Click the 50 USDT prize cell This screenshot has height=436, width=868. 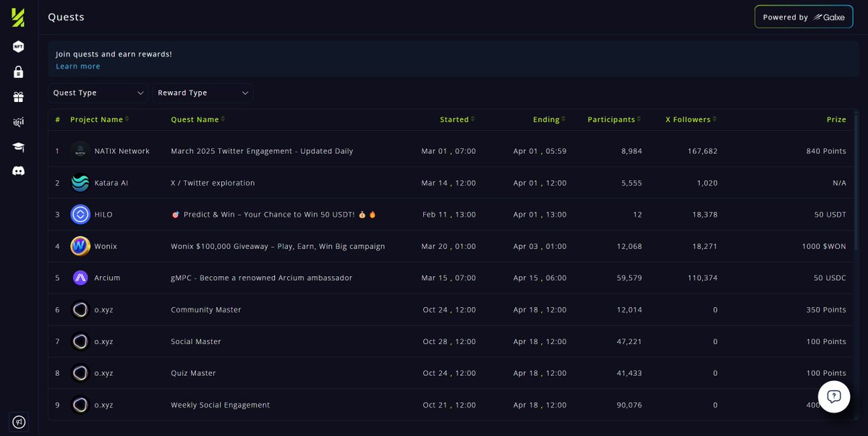point(830,215)
